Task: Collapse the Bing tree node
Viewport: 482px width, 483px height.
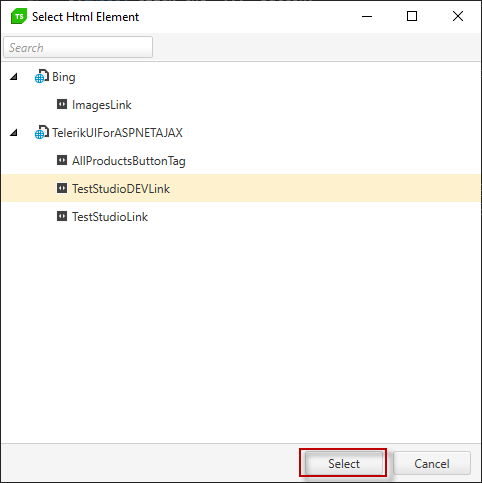Action: (x=14, y=77)
